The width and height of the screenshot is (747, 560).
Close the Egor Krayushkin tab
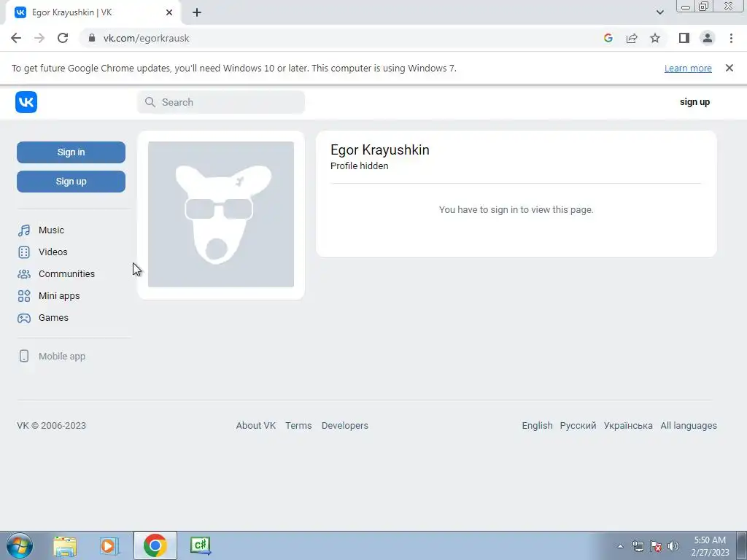coord(169,12)
